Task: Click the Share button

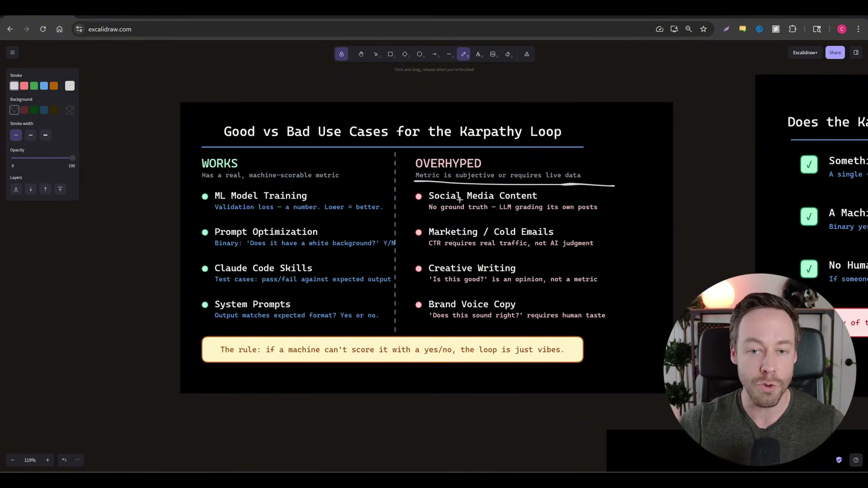Action: pos(835,52)
